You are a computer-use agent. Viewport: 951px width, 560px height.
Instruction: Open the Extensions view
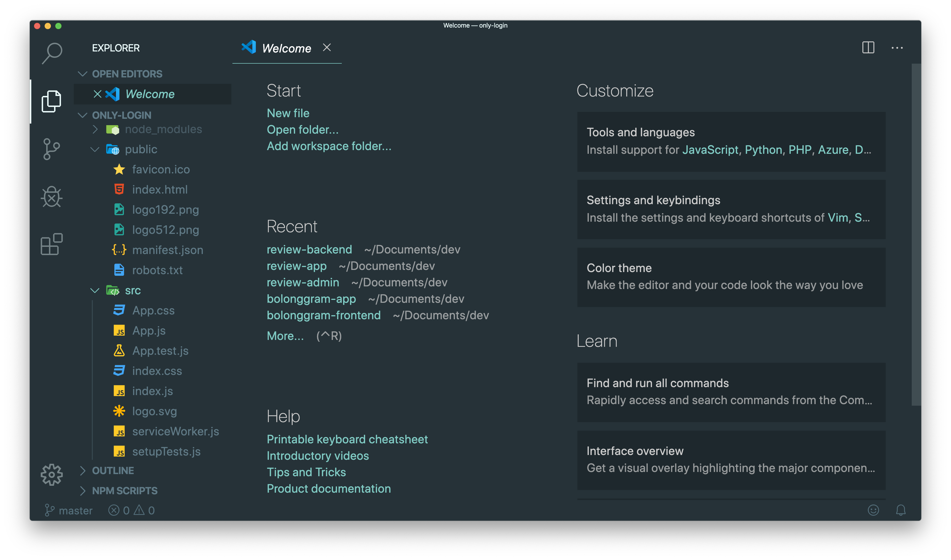click(51, 244)
